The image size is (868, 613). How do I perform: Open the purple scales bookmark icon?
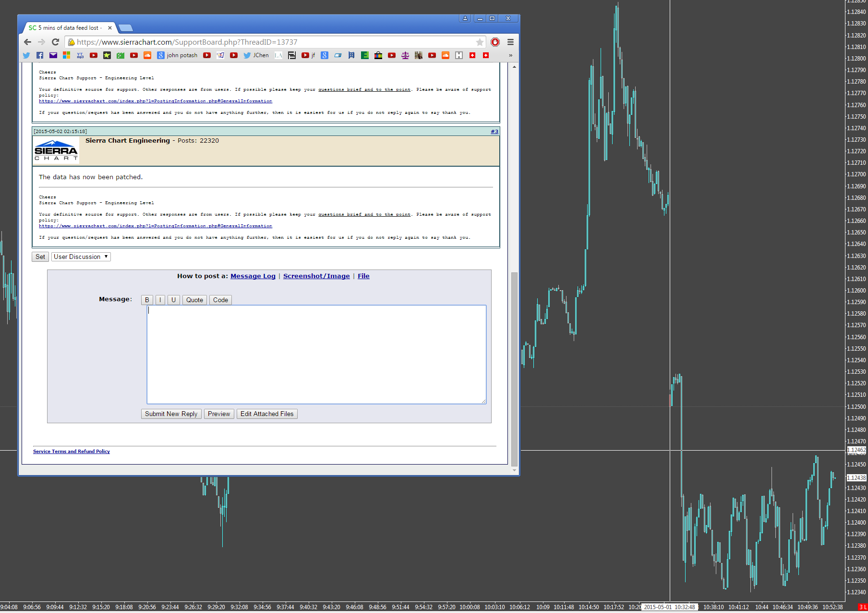coord(405,55)
